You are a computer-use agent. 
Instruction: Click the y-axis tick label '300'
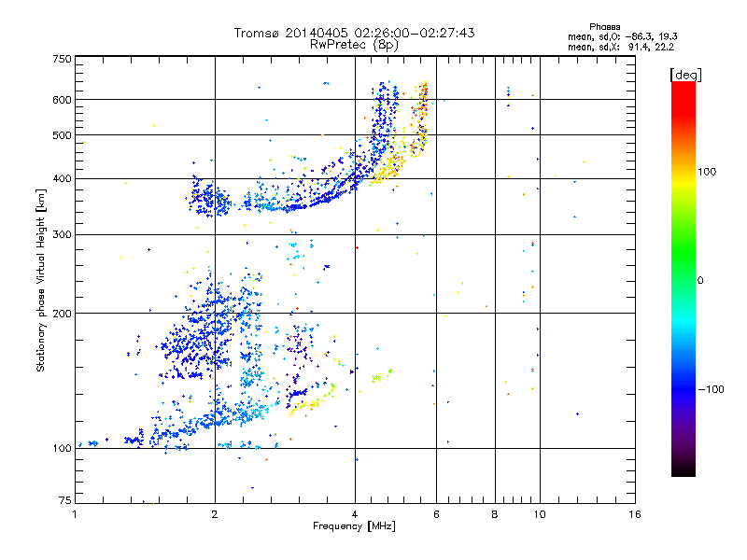tap(62, 234)
